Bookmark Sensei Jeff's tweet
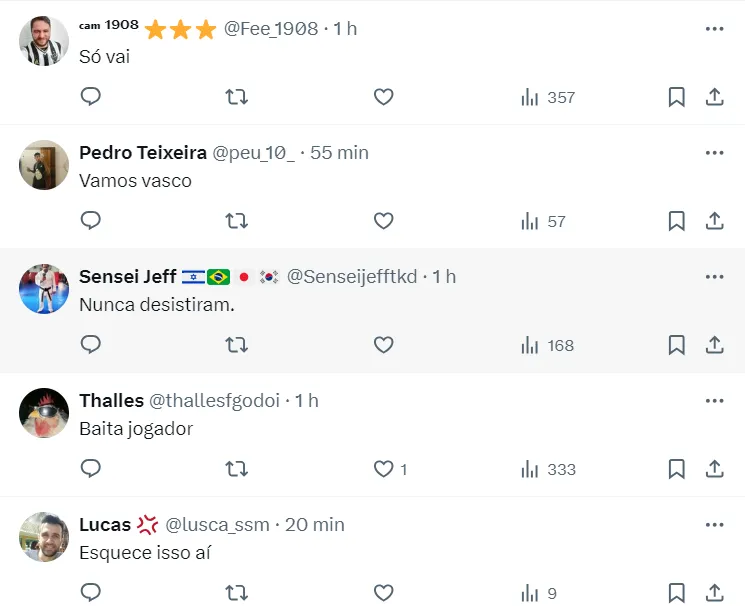Image resolution: width=745 pixels, height=606 pixels. click(x=676, y=345)
